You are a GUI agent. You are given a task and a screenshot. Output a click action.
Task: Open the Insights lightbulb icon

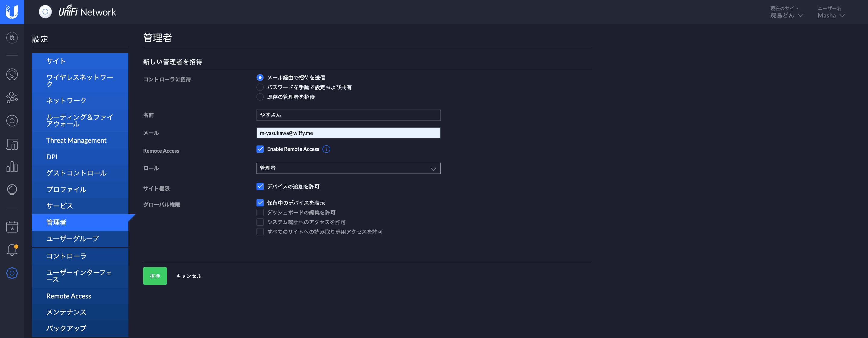click(12, 190)
